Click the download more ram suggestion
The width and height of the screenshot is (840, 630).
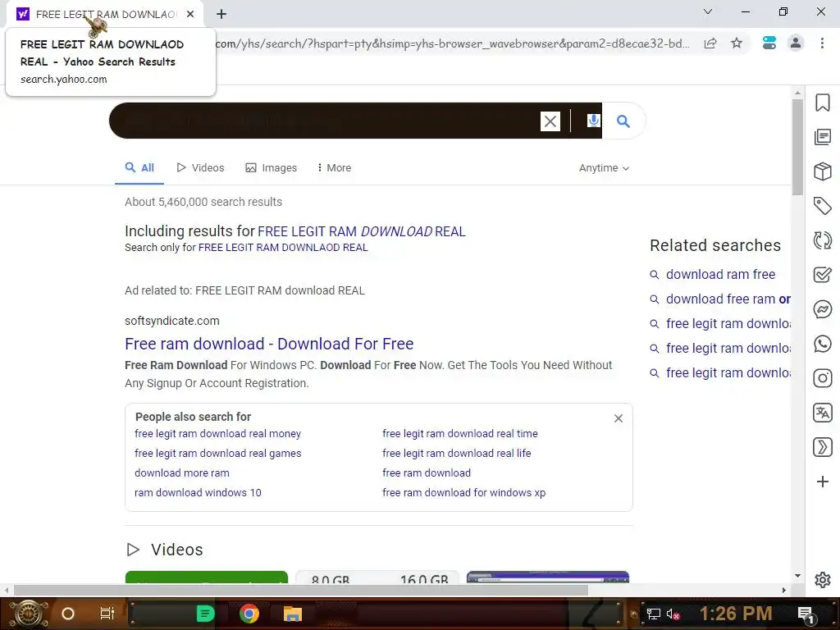181,472
